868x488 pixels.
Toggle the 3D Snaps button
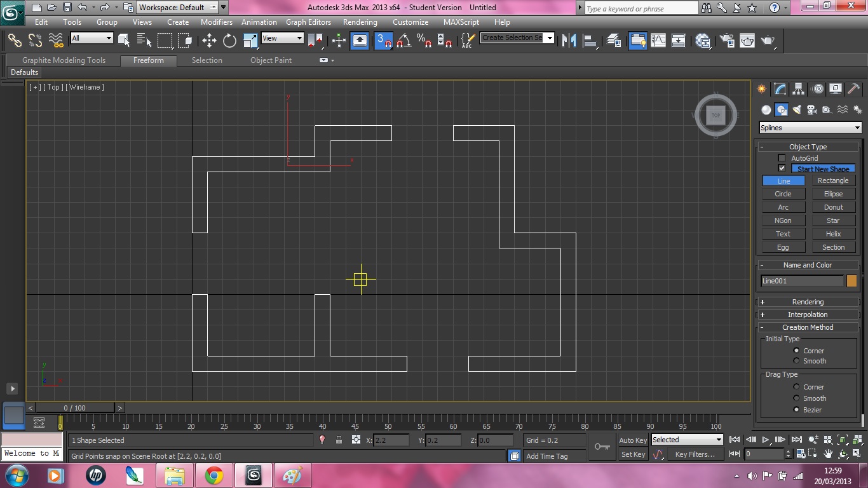tap(384, 41)
